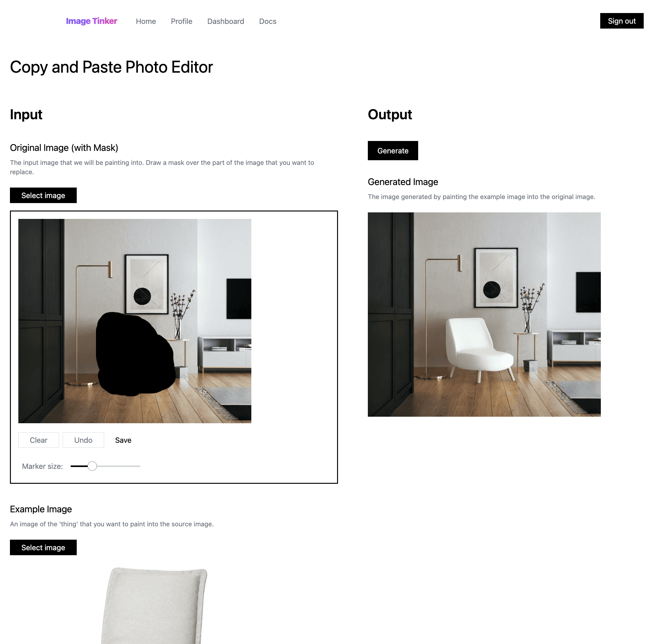Go to the Home nav item

pyautogui.click(x=146, y=21)
